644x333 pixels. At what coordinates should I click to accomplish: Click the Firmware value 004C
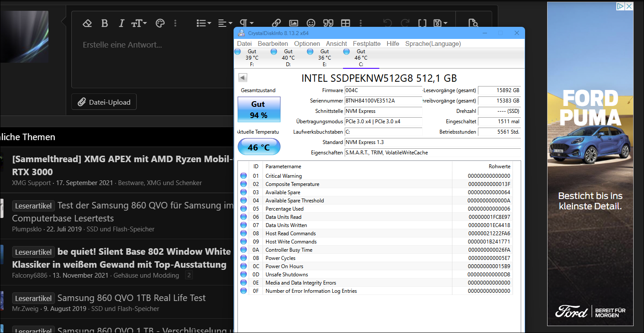(x=383, y=90)
